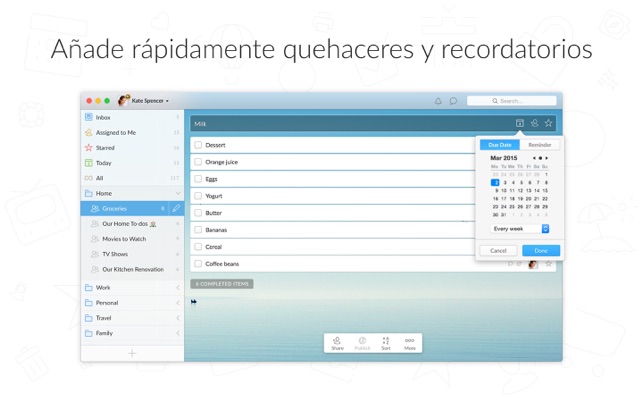The height and width of the screenshot is (402, 643).
Task: Open the Every week repeat dropdown
Action: (x=520, y=229)
